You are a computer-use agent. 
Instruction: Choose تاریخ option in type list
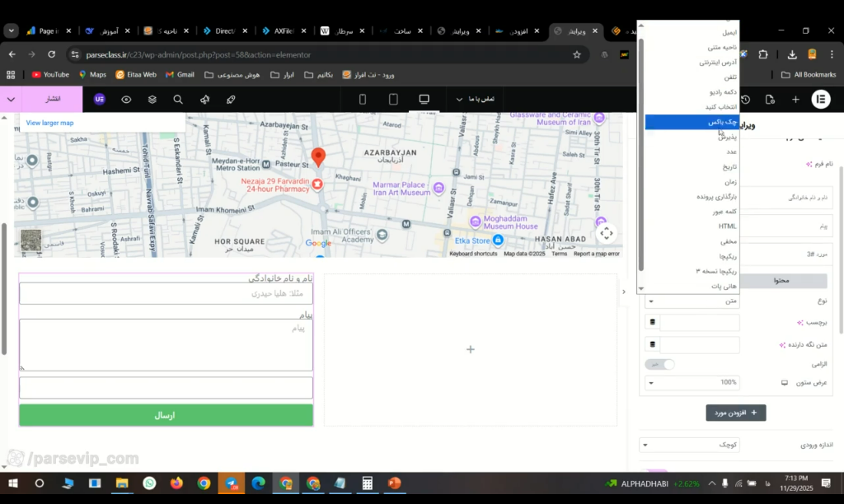[x=692, y=166]
